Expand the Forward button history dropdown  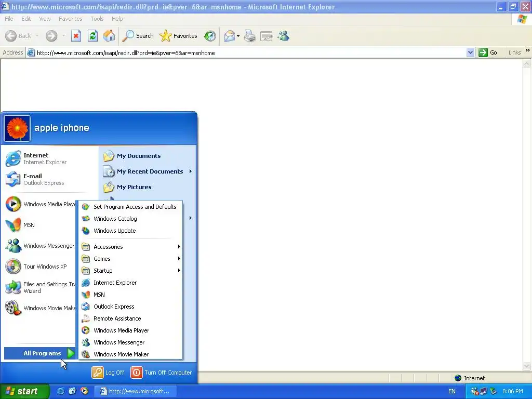63,36
